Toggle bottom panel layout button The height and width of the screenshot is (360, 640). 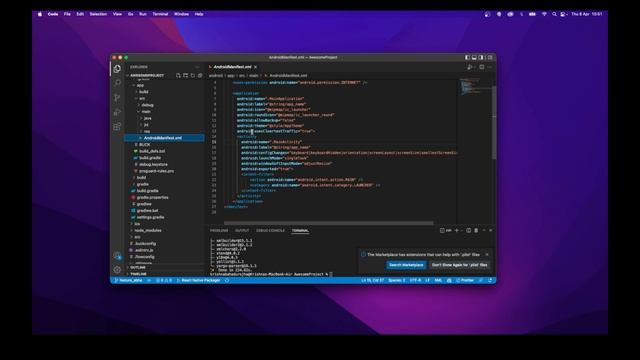(x=474, y=58)
